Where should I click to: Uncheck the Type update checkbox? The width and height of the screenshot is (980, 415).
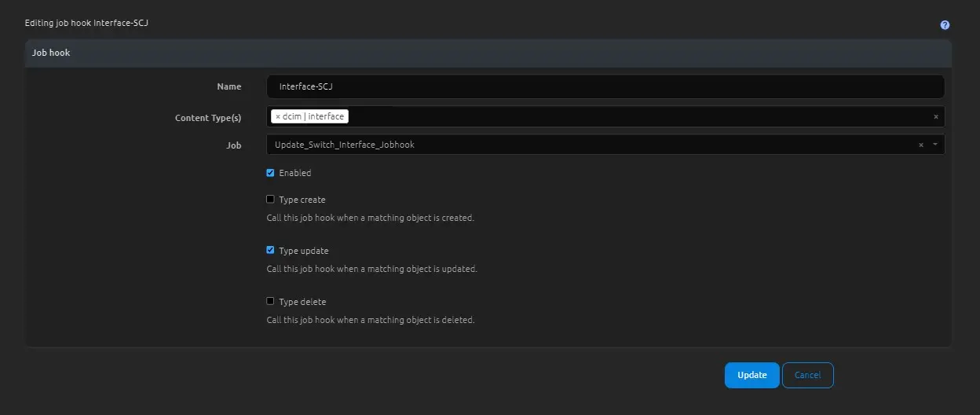point(271,251)
